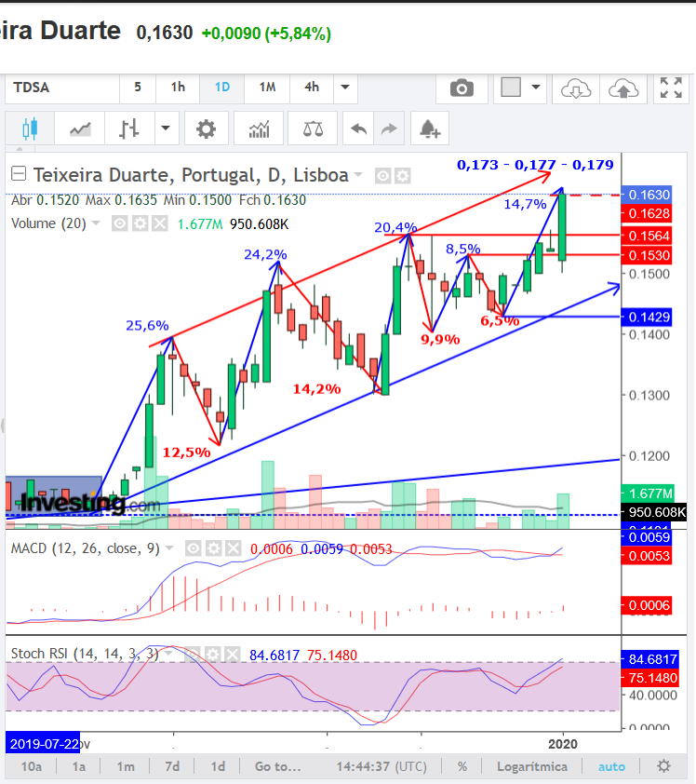The width and height of the screenshot is (696, 784).
Task: Open chart properties gear icon
Action: click(x=206, y=128)
